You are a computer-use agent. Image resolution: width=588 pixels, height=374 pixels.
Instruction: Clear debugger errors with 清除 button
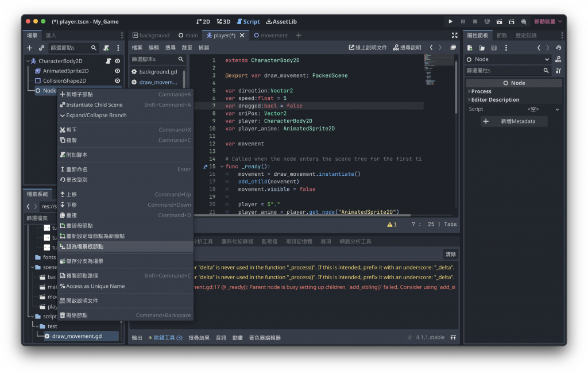click(450, 255)
